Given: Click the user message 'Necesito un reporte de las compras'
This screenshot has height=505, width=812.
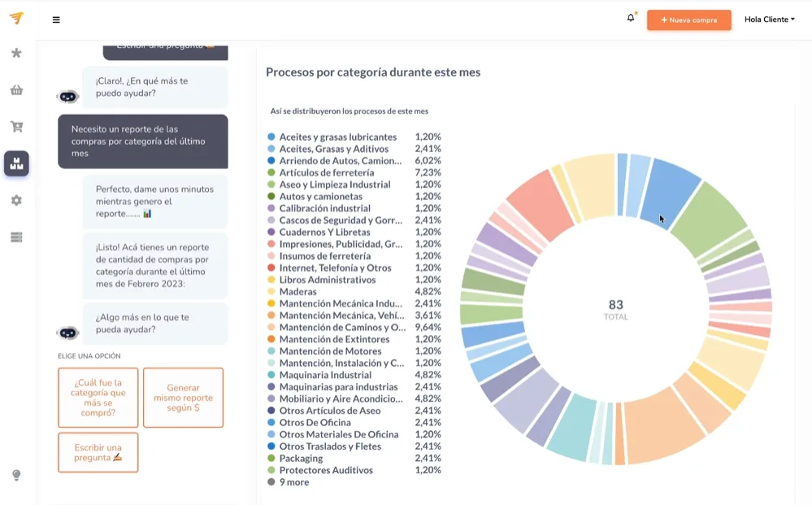Looking at the screenshot, I should [x=143, y=141].
